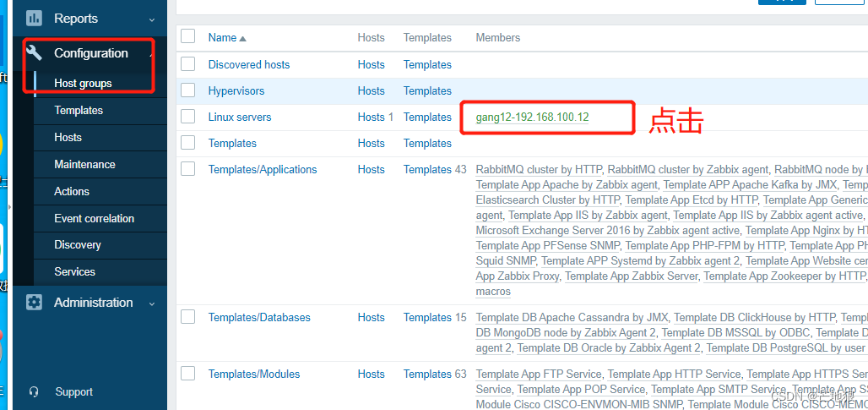Open member host gang12-192.168.100.12

click(532, 117)
